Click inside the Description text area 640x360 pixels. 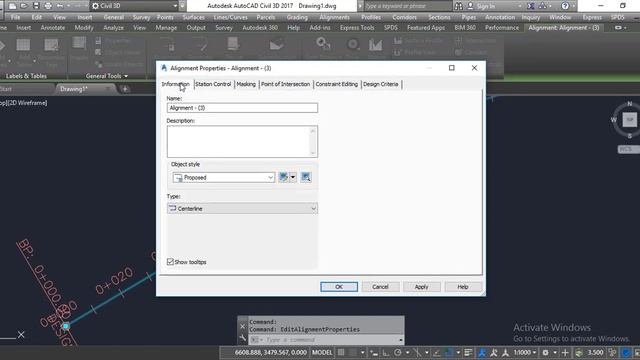point(239,141)
